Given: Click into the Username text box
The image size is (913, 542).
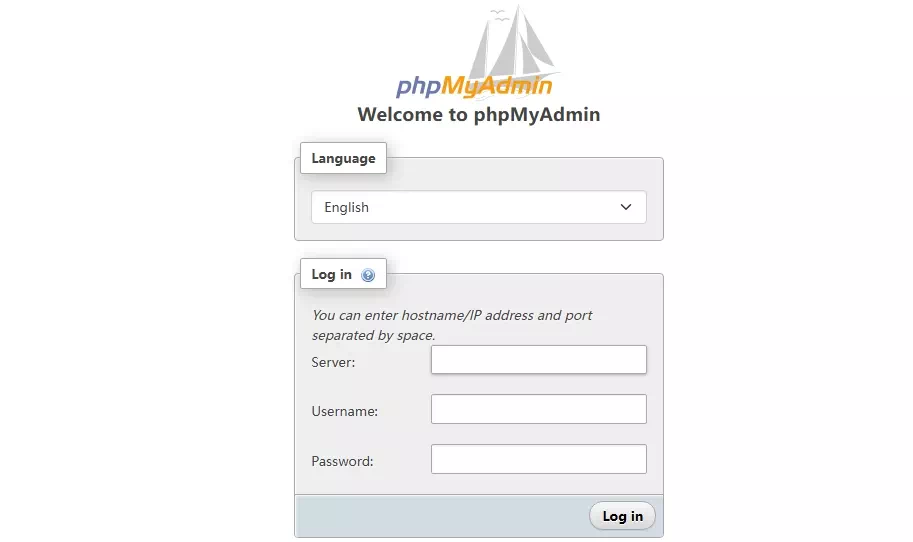Looking at the screenshot, I should pyautogui.click(x=538, y=409).
